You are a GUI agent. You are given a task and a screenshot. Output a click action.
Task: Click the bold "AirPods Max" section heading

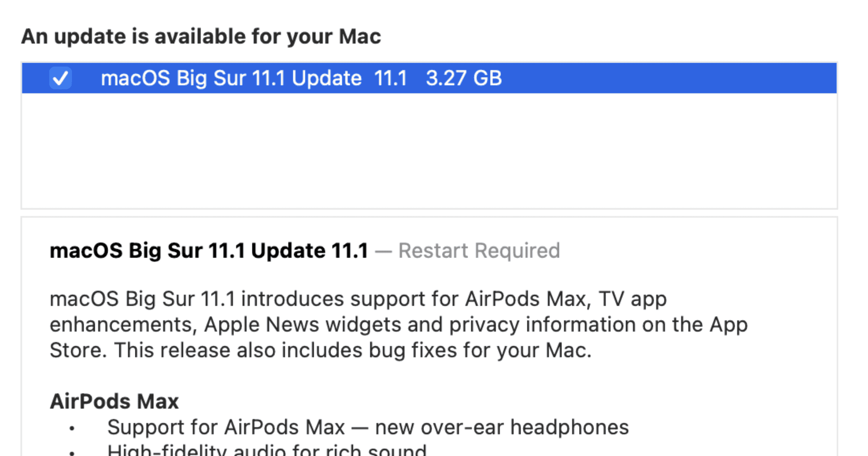pyautogui.click(x=114, y=401)
